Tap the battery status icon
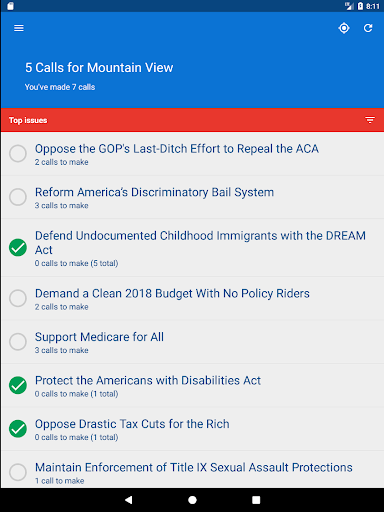Image resolution: width=384 pixels, height=512 pixels. [360, 6]
